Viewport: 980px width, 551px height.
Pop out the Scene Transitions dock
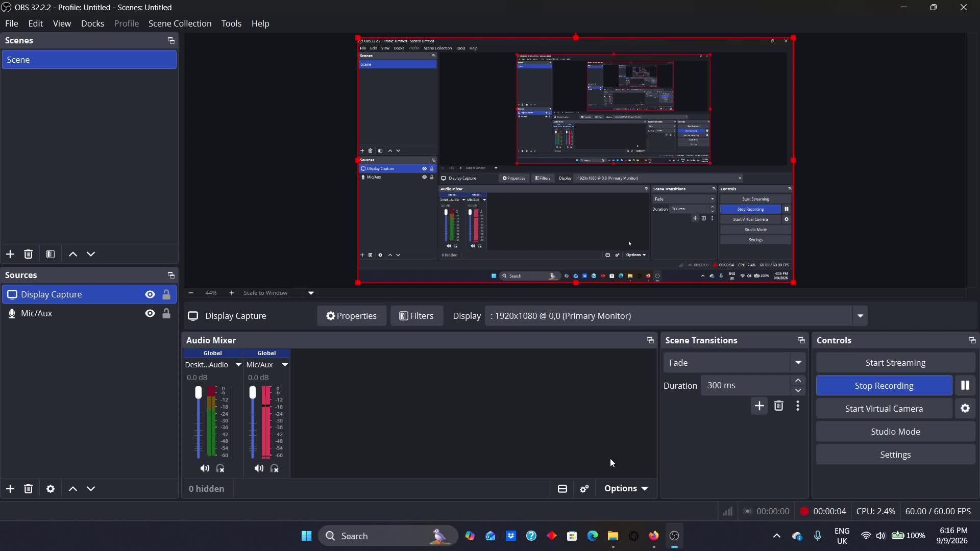coord(801,340)
